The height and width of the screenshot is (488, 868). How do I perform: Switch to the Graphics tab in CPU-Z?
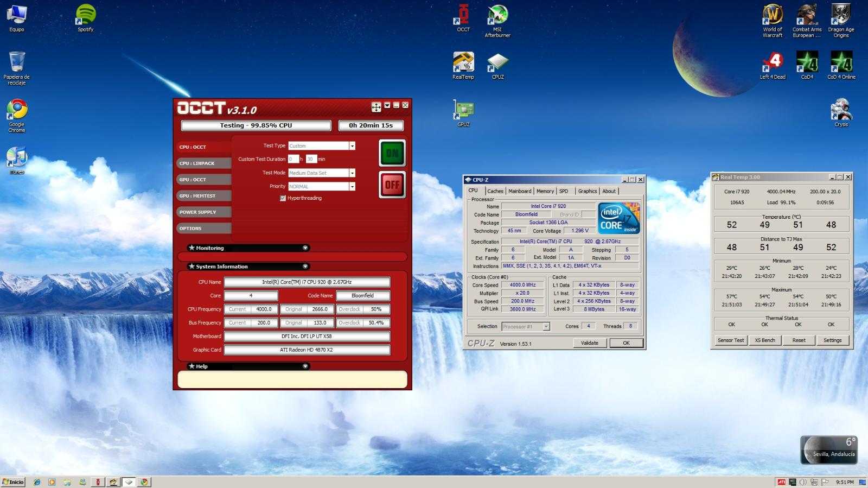pyautogui.click(x=587, y=191)
